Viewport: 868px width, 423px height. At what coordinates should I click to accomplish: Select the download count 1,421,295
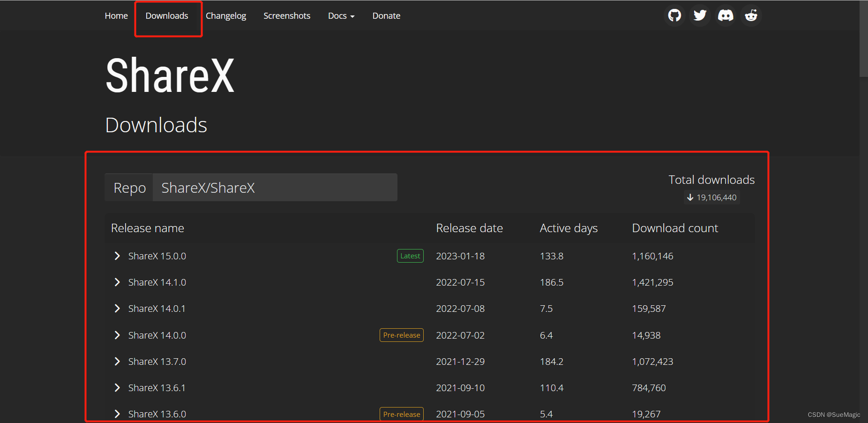click(x=652, y=282)
